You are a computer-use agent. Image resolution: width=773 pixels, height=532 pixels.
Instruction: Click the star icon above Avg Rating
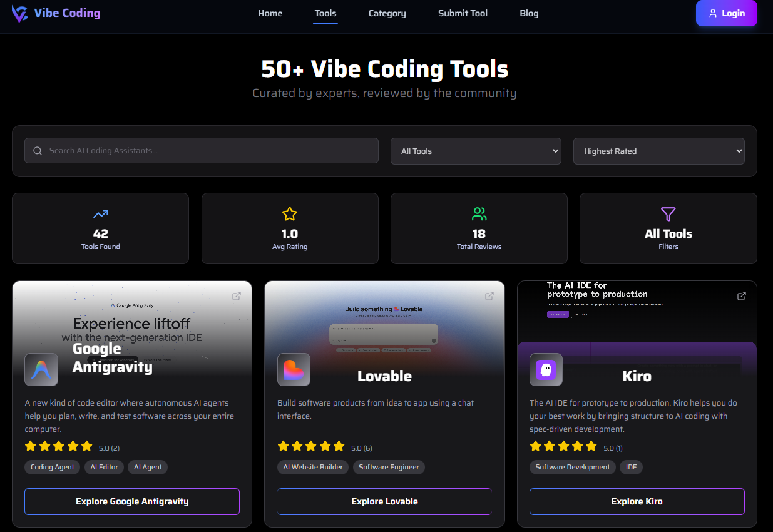(289, 213)
